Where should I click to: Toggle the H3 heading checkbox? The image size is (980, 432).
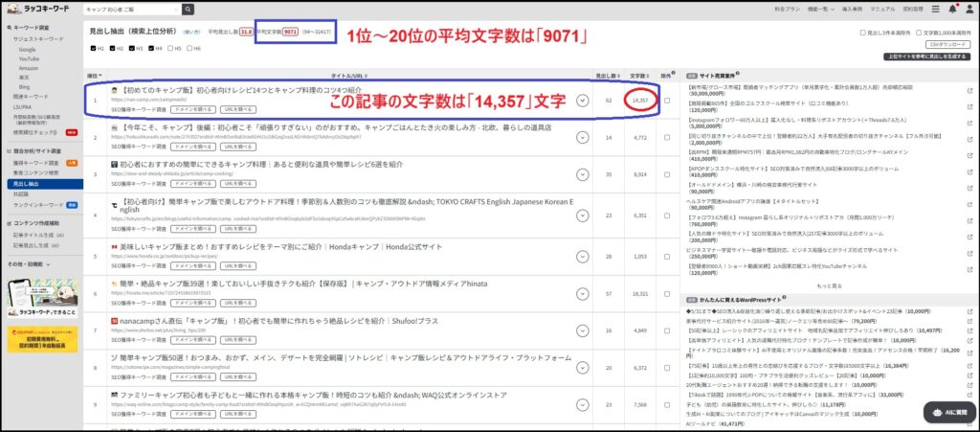(x=131, y=48)
